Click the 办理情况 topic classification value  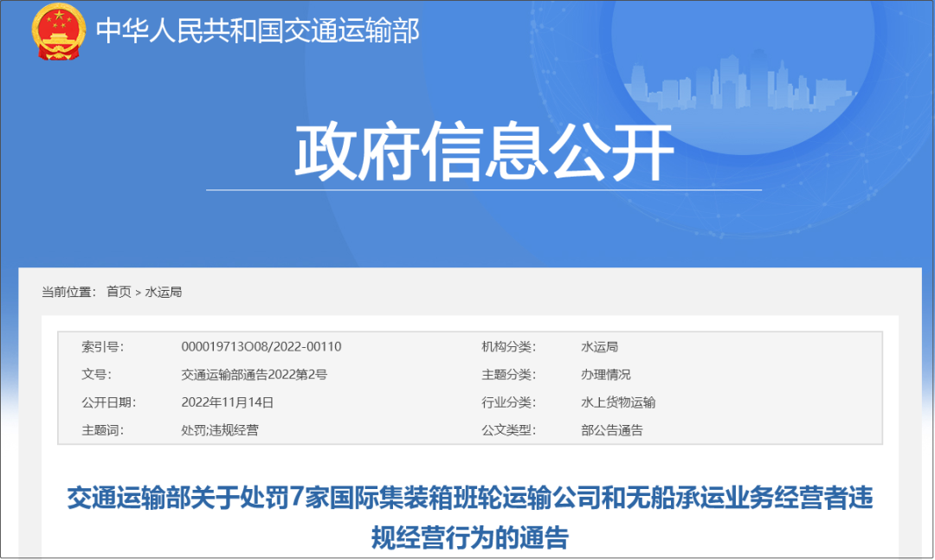[605, 375]
